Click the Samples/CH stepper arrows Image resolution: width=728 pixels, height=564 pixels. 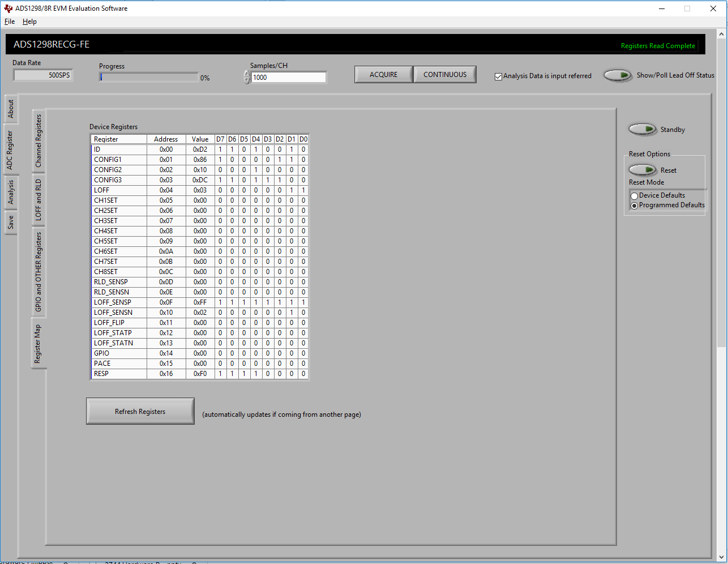tap(247, 77)
